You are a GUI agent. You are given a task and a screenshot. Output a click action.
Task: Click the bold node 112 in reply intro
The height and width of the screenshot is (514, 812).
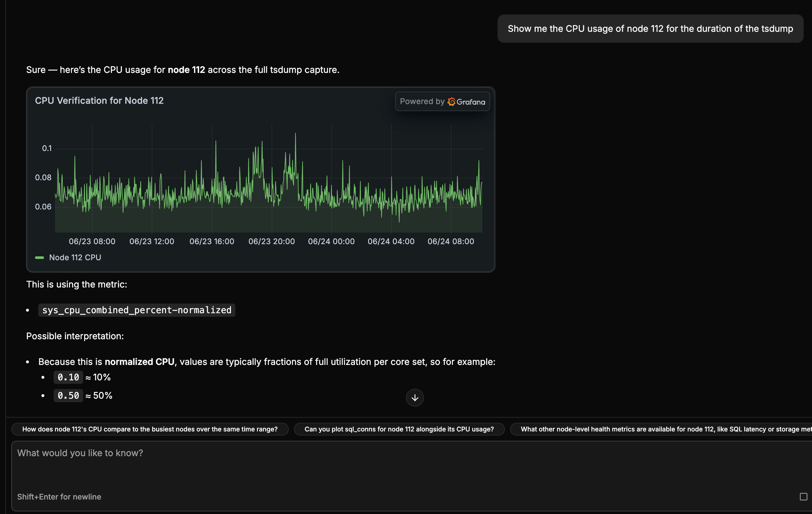(187, 70)
